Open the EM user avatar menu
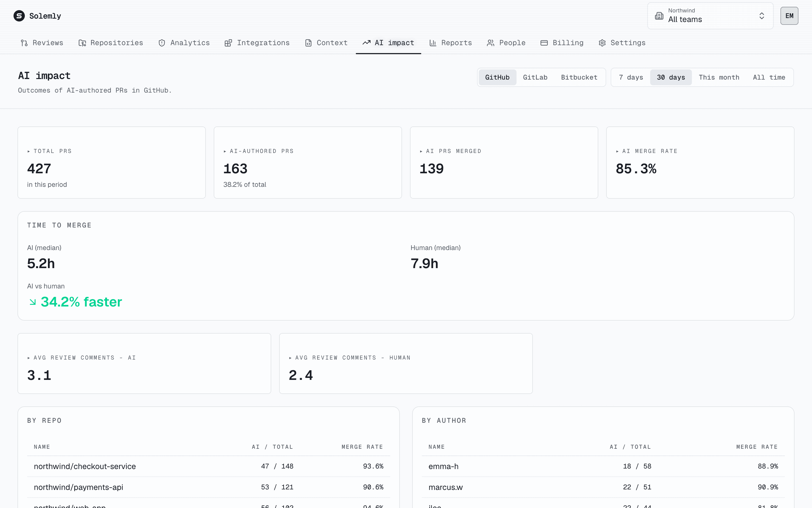The width and height of the screenshot is (812, 508). click(789, 16)
